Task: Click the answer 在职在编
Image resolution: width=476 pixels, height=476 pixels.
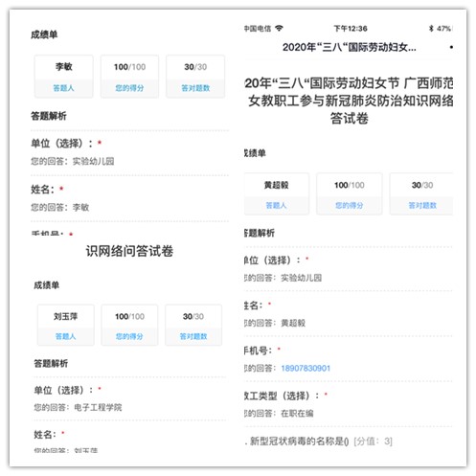Action: (297, 414)
